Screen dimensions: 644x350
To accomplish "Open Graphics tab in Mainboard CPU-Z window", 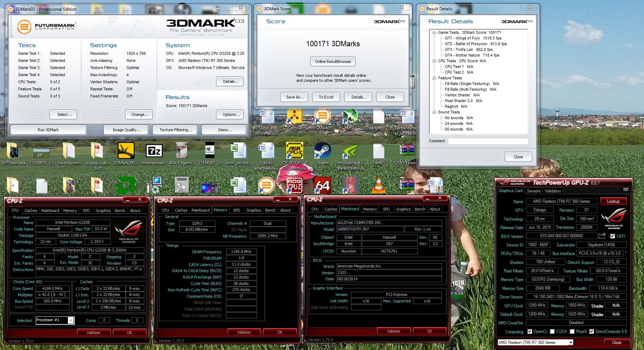I will click(403, 209).
